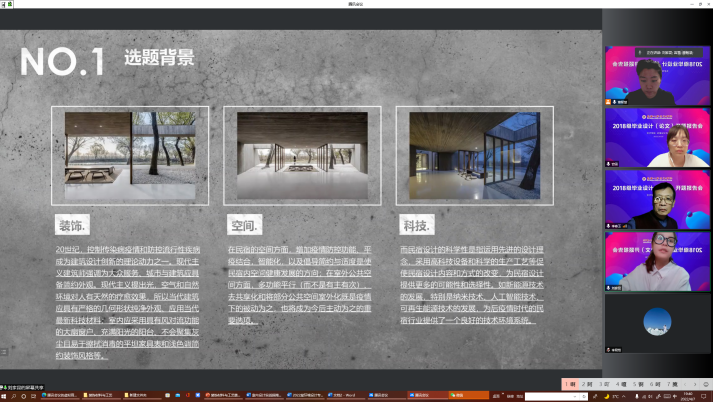Screen dimensions: 713x402
Task: Choose IME candidate 4 嗄
Action: [x=621, y=384]
